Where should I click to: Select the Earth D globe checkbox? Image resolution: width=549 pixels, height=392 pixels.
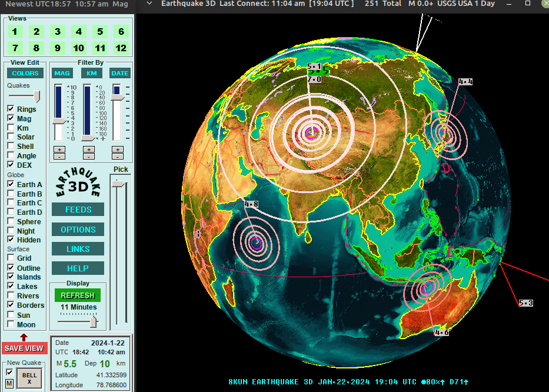coord(11,212)
